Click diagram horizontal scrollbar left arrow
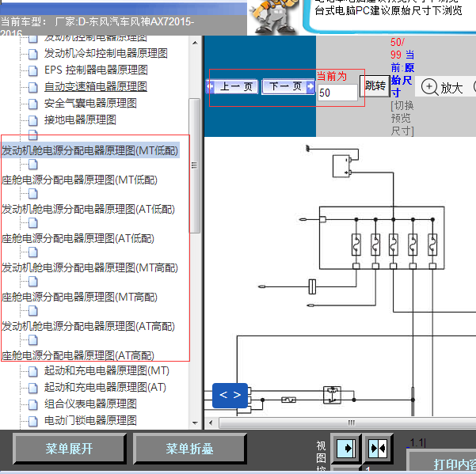This screenshot has width=476, height=474. [211, 423]
